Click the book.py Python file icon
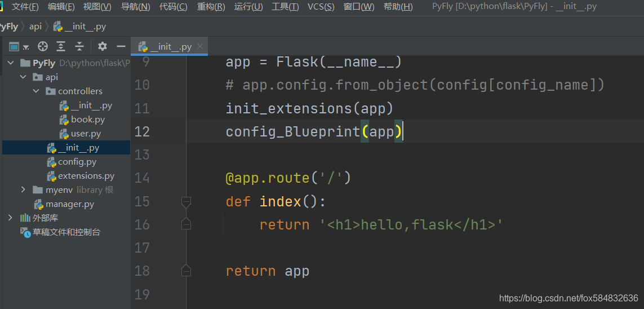Screen dimensions: 644x309 [x=64, y=120]
